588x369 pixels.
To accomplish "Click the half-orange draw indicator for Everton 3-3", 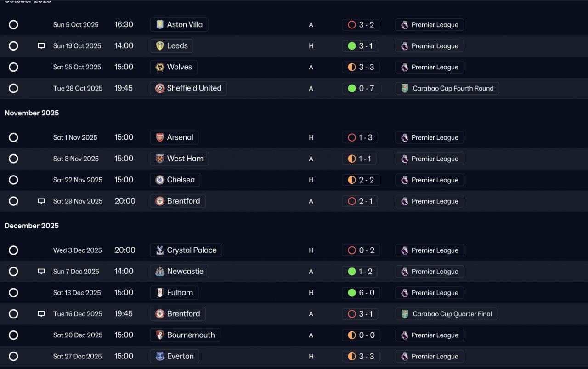I will click(x=352, y=356).
